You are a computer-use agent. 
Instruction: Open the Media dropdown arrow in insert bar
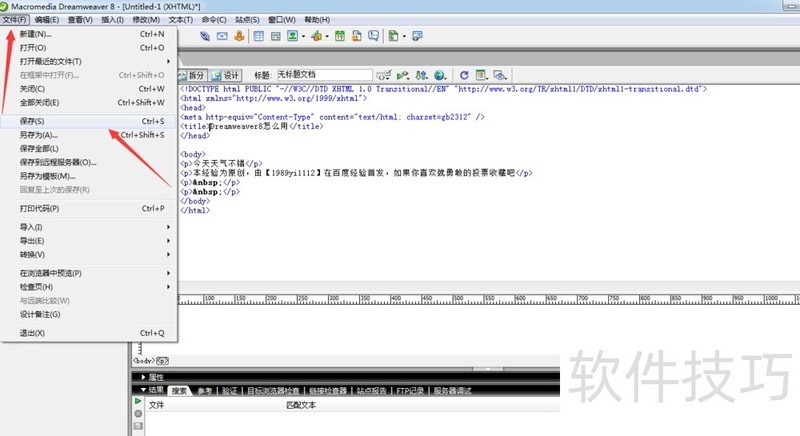point(327,37)
